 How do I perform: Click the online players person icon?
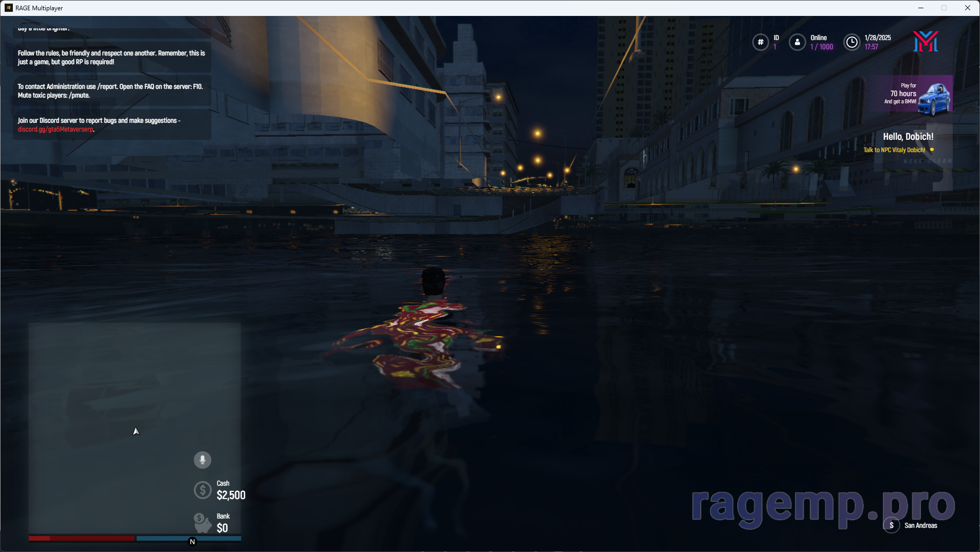click(x=797, y=42)
